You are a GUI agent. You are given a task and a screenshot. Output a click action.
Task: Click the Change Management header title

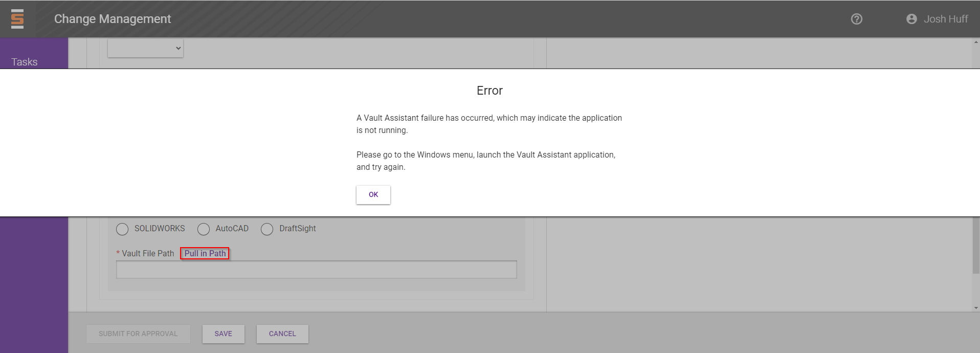pyautogui.click(x=113, y=19)
